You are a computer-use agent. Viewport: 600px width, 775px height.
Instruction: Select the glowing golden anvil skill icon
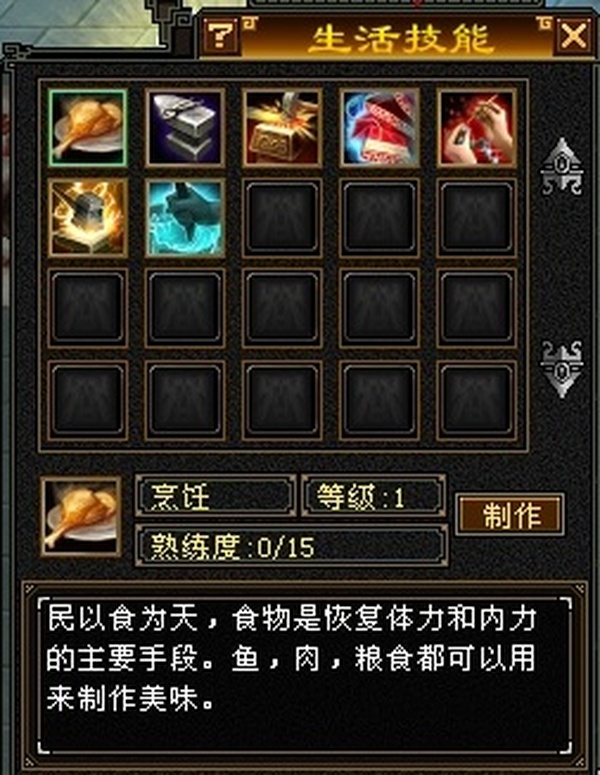click(x=88, y=218)
